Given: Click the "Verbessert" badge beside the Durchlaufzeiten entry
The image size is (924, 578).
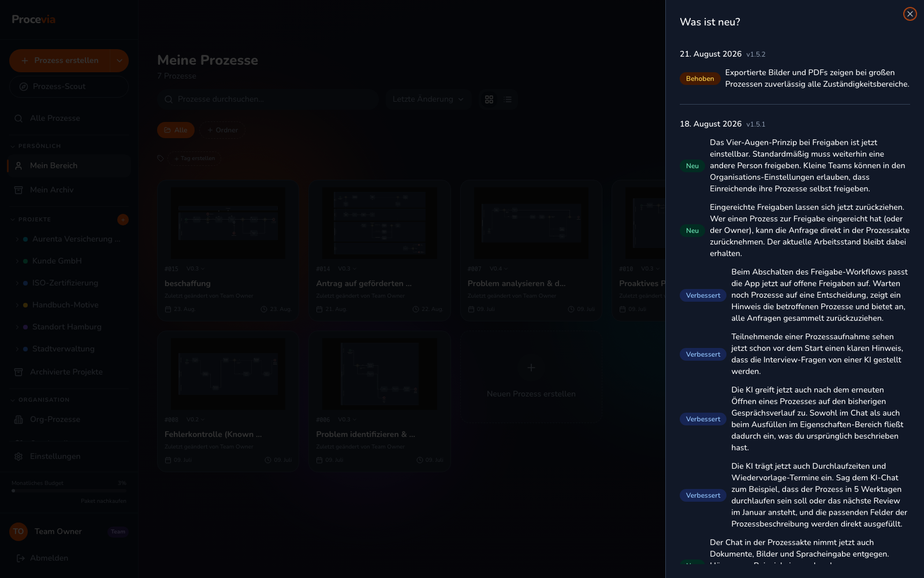Looking at the screenshot, I should coord(703,495).
